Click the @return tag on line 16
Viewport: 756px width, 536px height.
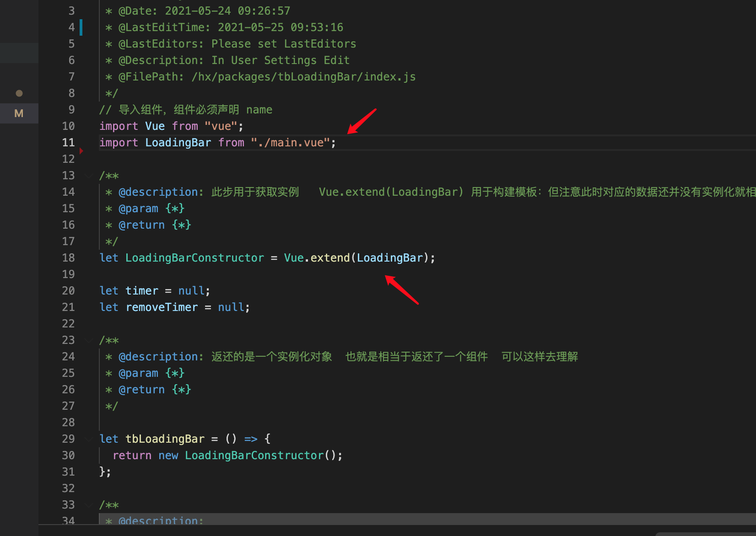point(141,225)
